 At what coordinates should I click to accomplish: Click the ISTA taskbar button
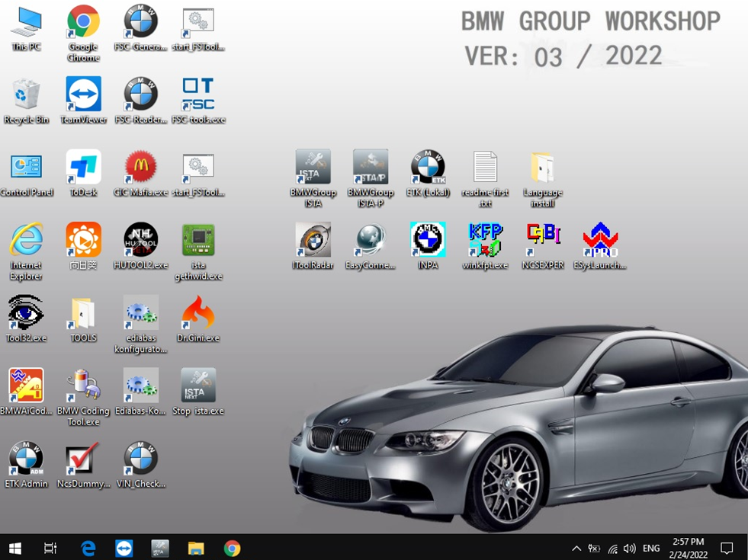coord(160,548)
